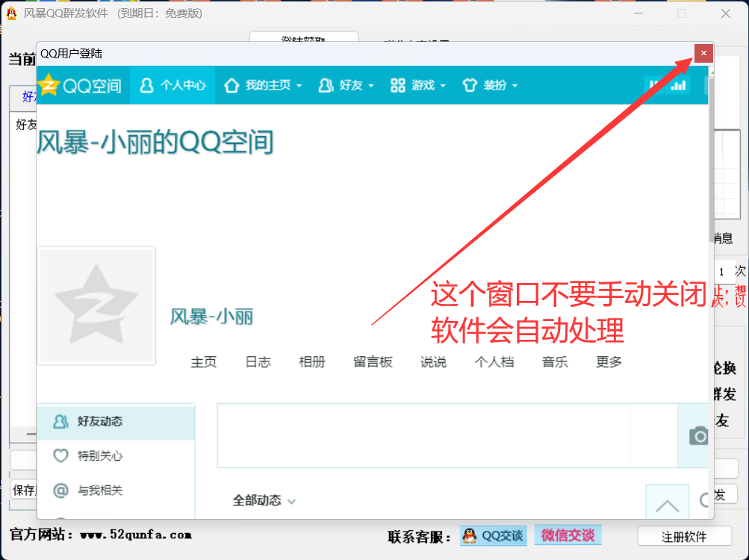
Task: Switch to the 说说 tab
Action: coord(433,361)
